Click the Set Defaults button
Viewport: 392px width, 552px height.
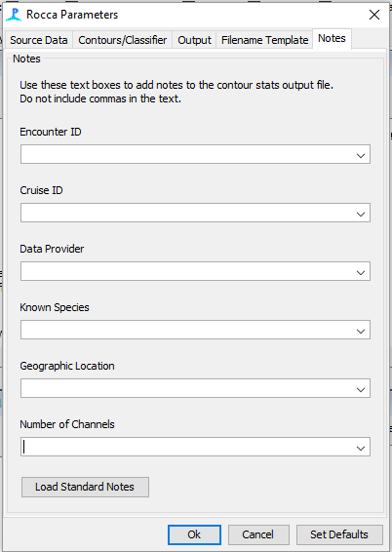[x=339, y=534]
